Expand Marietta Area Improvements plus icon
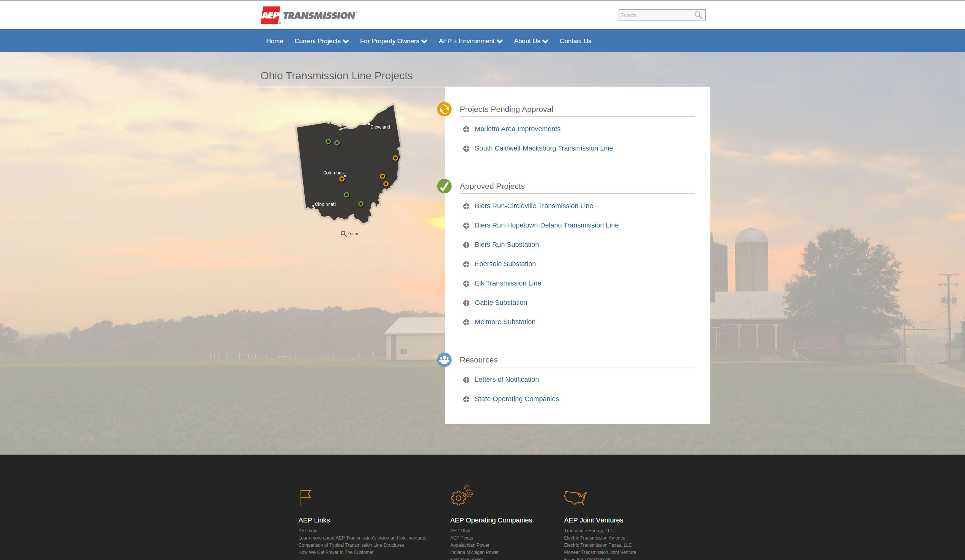965x560 pixels. click(x=466, y=129)
